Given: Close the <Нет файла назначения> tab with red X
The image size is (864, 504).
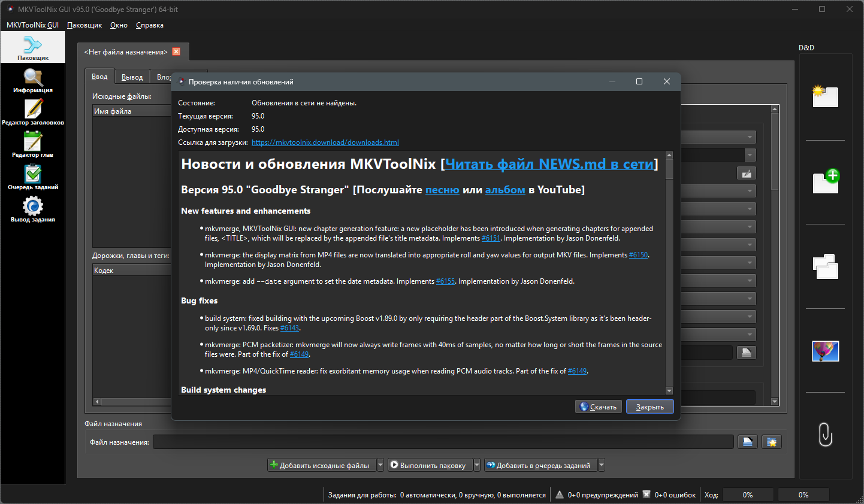Looking at the screenshot, I should pyautogui.click(x=176, y=51).
